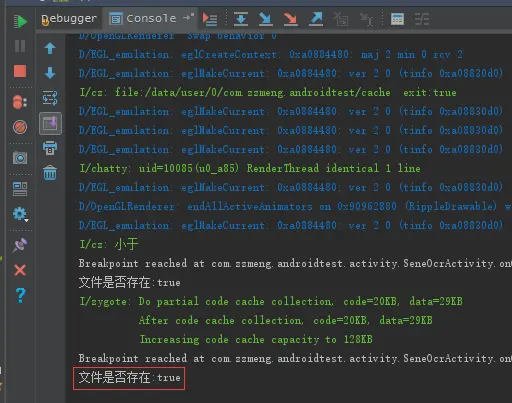Viewport: 512px width, 403px height.
Task: Click the 'I/cz: file:/data/user/0' cache log line
Action: click(268, 92)
